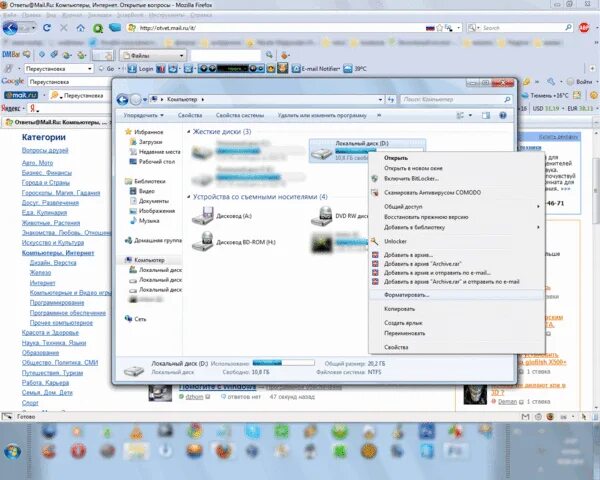Click the Windows Start orb

pyautogui.click(x=13, y=452)
